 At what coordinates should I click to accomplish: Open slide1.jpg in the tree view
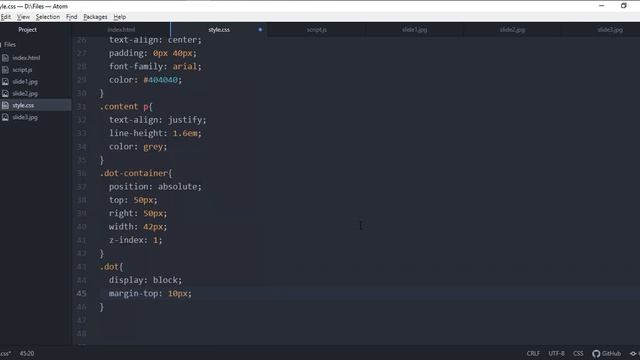(25, 82)
